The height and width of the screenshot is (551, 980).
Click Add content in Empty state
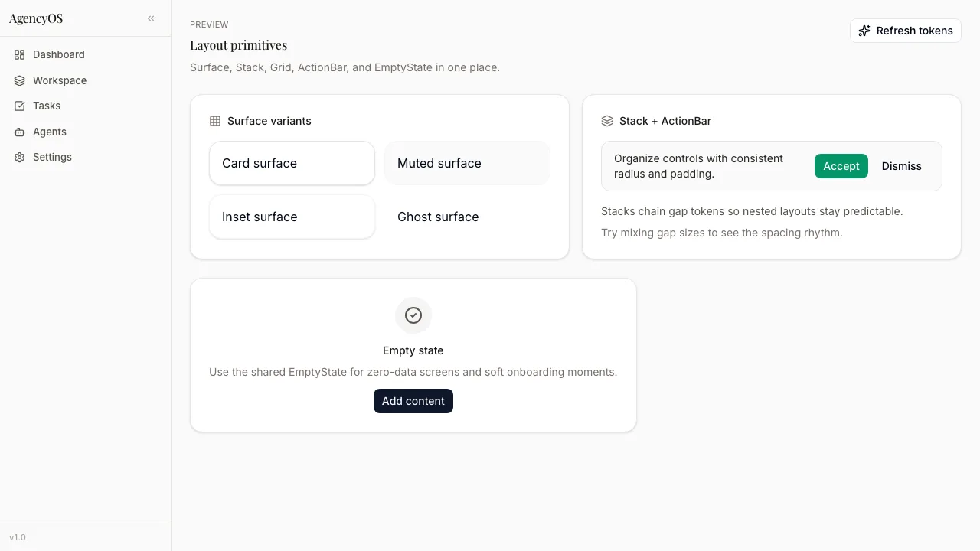(x=413, y=401)
